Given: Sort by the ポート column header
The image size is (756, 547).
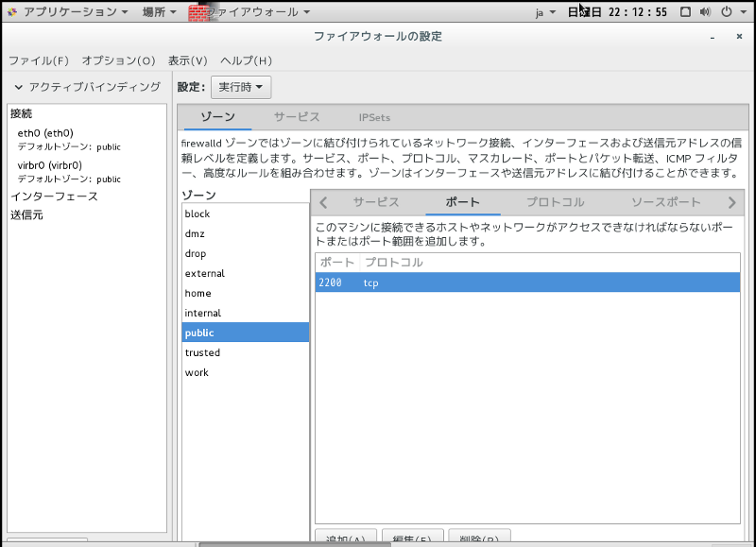Looking at the screenshot, I should click(x=337, y=263).
